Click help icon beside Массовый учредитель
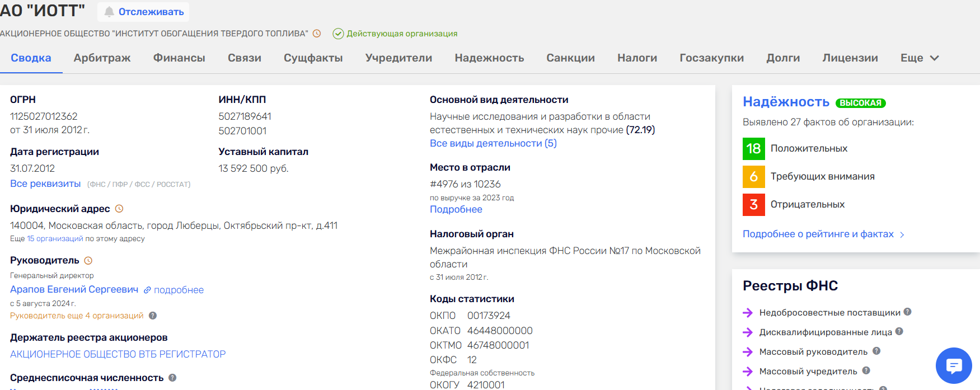The width and height of the screenshot is (980, 390). click(866, 370)
